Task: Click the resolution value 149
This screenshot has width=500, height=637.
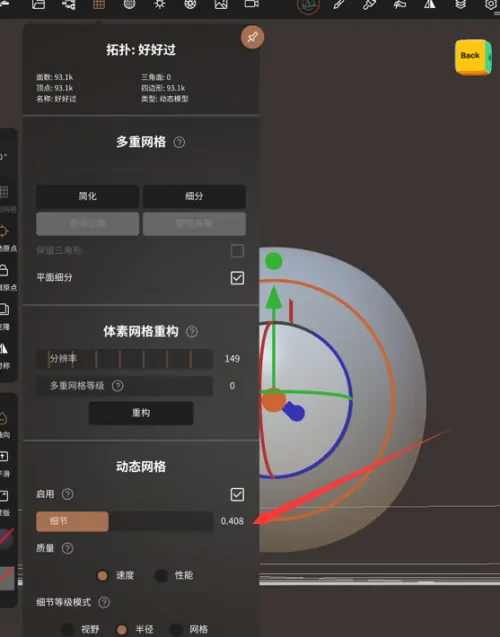Action: click(232, 359)
